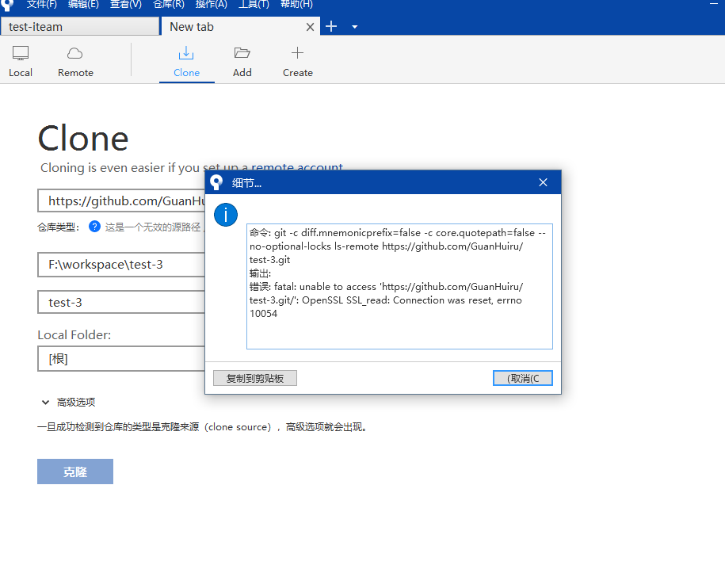Image resolution: width=725 pixels, height=588 pixels.
Task: Open the 操作(A) menu
Action: click(x=211, y=5)
